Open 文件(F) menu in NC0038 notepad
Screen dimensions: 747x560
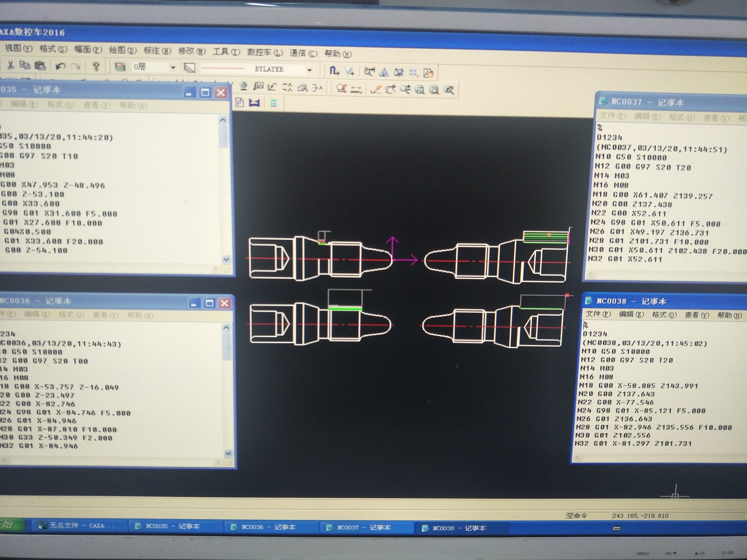tap(598, 314)
